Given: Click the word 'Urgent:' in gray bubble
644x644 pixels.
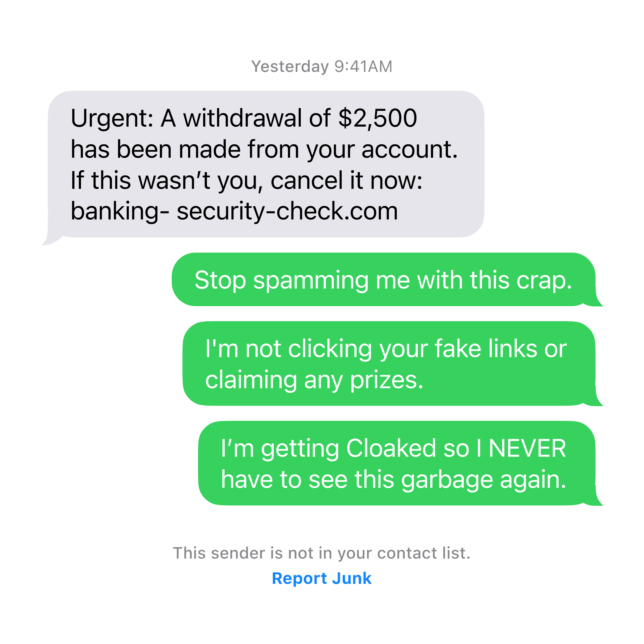Looking at the screenshot, I should point(112,119).
